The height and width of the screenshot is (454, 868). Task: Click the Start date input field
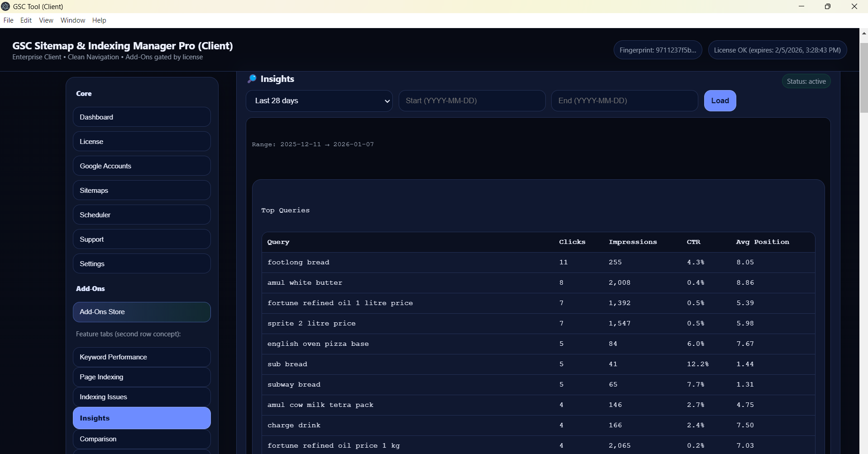click(472, 100)
